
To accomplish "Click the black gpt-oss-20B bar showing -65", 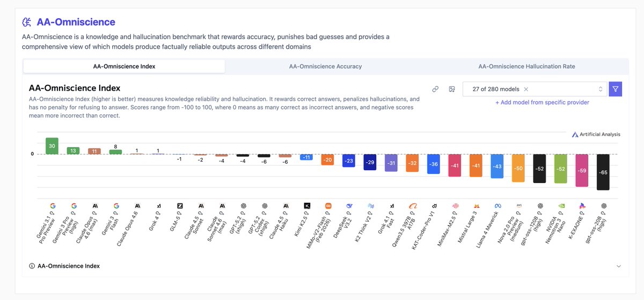I will [x=603, y=172].
